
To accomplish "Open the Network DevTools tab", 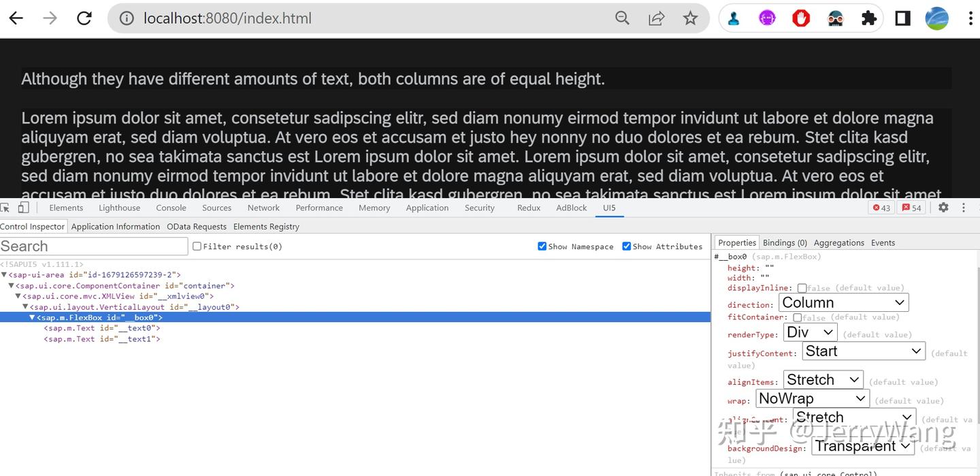I will point(263,208).
